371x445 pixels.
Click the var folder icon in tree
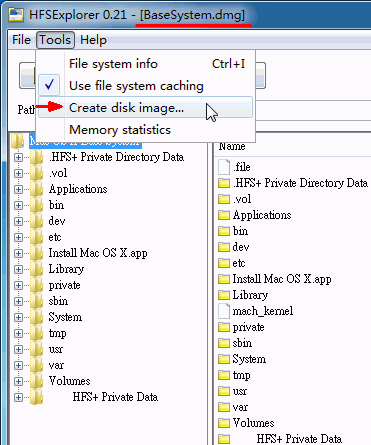tap(36, 365)
